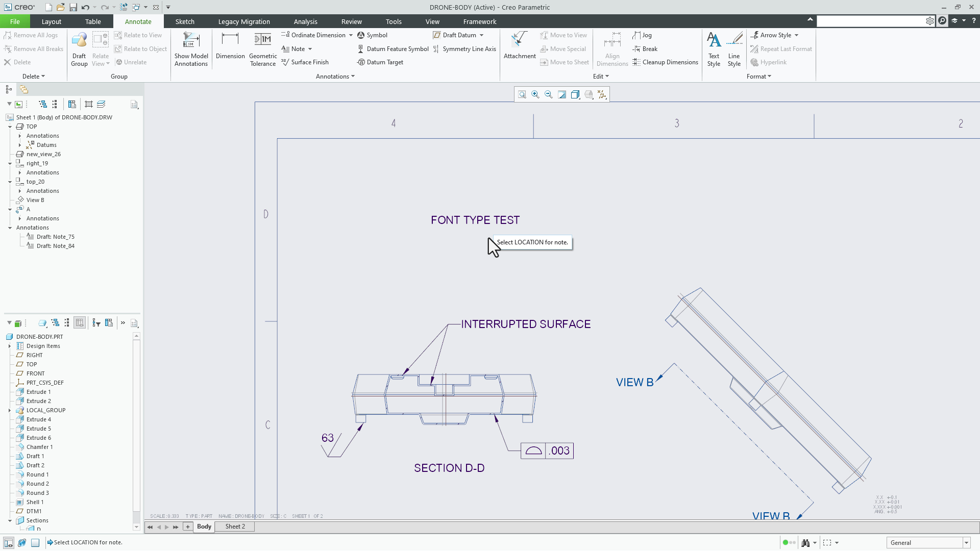Click the Symmetry Line Axis tool

[464, 49]
